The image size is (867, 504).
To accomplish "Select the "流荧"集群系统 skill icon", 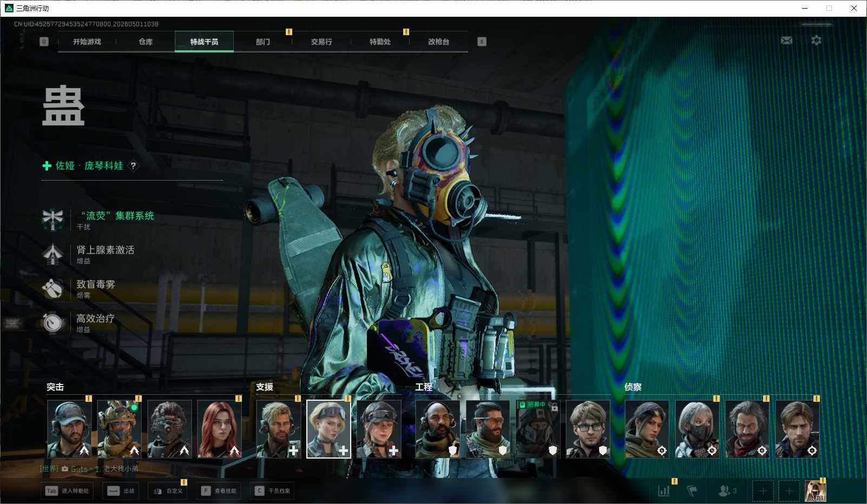I will pos(53,220).
